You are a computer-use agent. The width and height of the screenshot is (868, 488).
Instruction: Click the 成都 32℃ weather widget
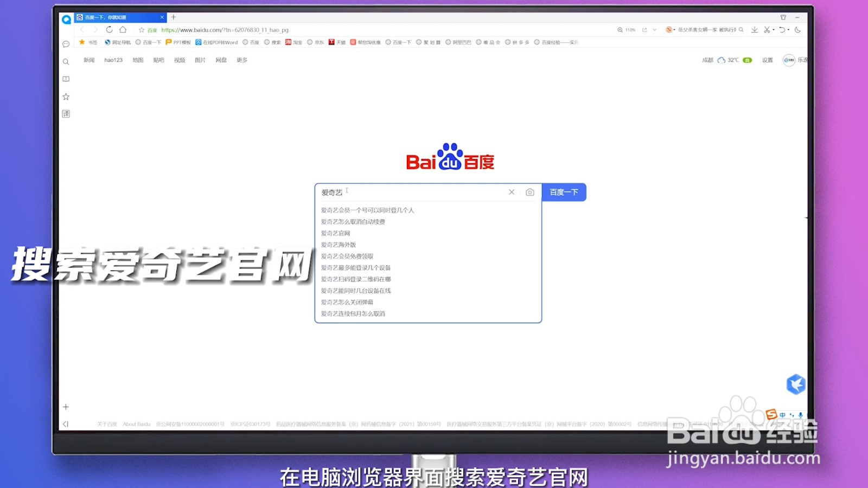point(727,60)
